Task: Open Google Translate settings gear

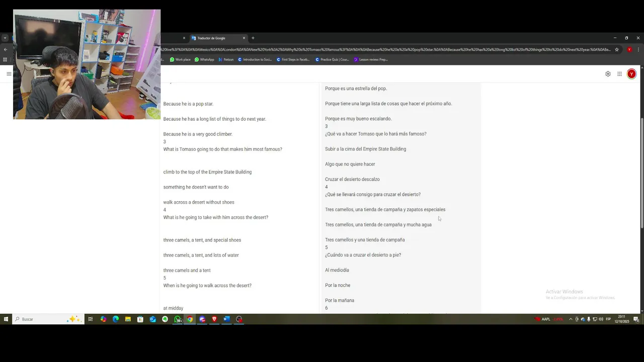Action: [608, 74]
